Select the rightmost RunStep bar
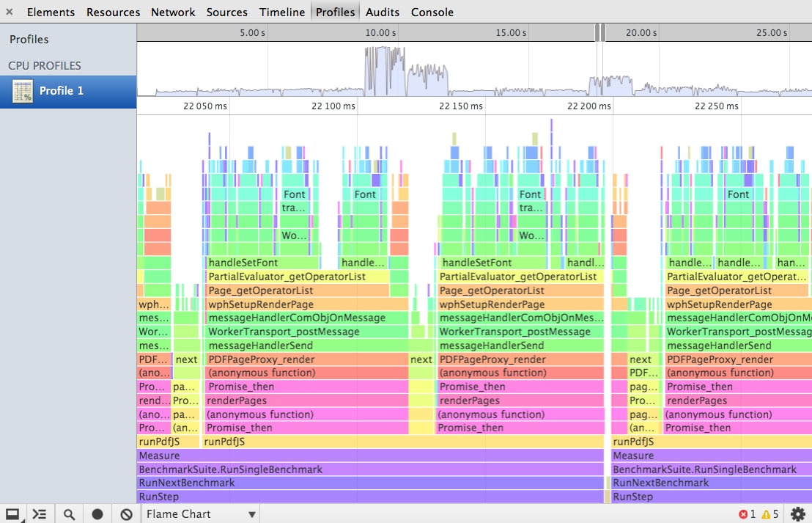Screen dimensions: 812x523 click(x=712, y=497)
